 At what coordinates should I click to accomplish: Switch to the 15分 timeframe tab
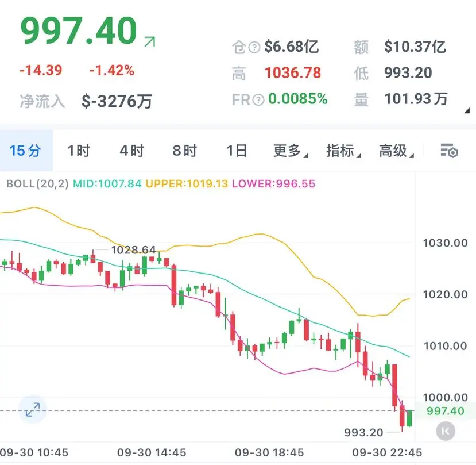click(x=25, y=151)
